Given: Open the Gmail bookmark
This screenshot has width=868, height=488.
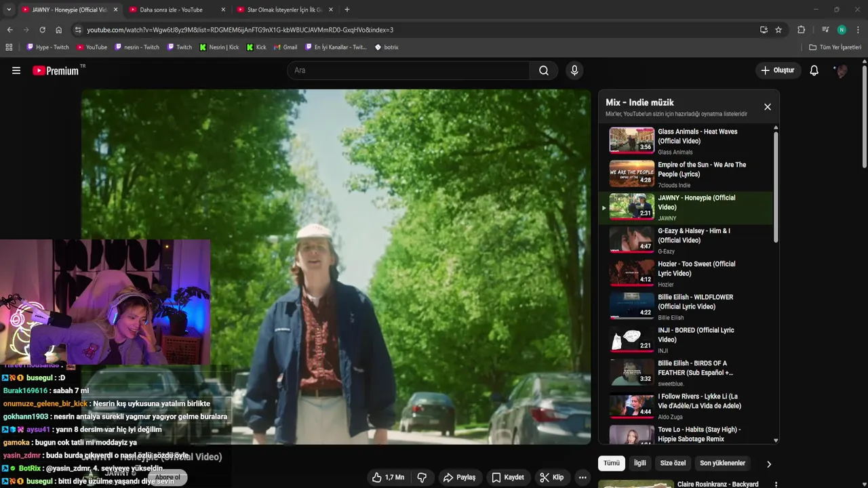Looking at the screenshot, I should point(285,47).
